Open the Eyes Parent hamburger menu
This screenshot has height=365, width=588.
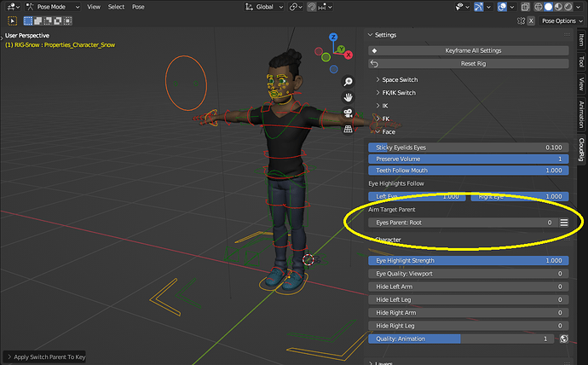coord(563,223)
